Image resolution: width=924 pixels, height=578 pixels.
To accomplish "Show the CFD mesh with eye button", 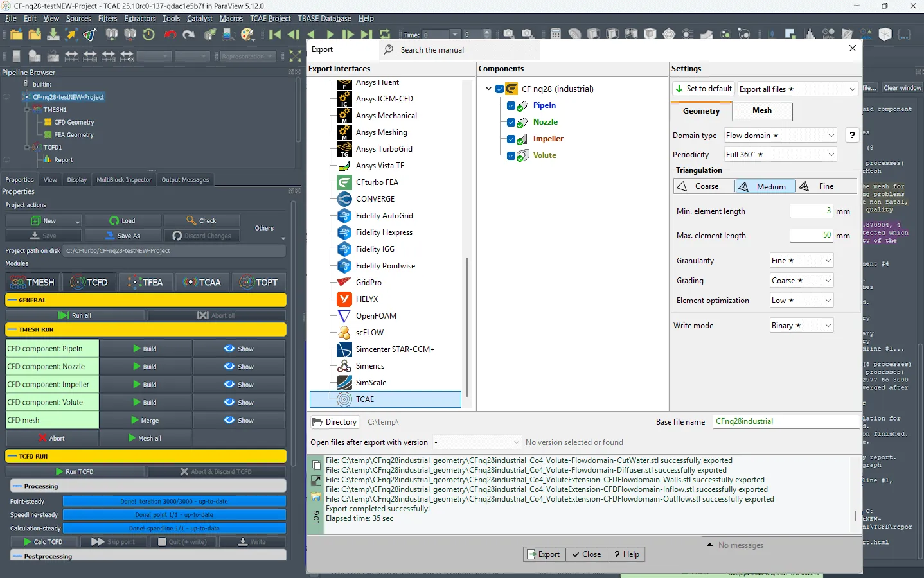I will [x=239, y=420].
